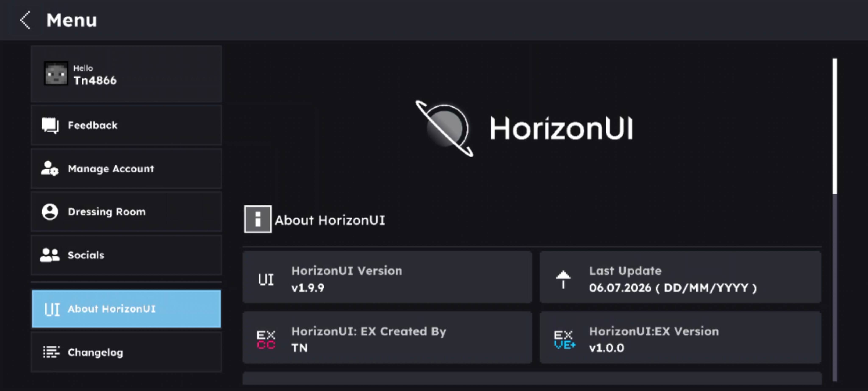The height and width of the screenshot is (391, 868).
Task: Click the Manage Account person-gear icon
Action: 50,169
